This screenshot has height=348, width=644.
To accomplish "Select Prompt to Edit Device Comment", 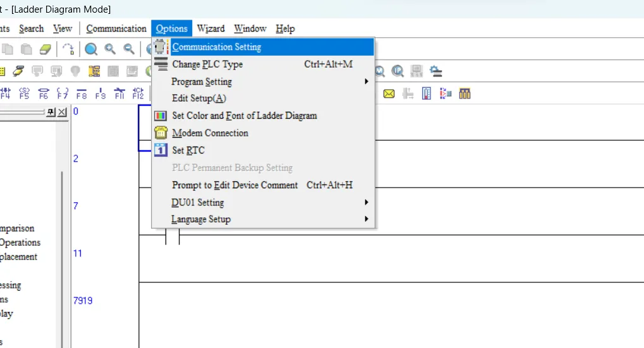I will click(x=263, y=185).
